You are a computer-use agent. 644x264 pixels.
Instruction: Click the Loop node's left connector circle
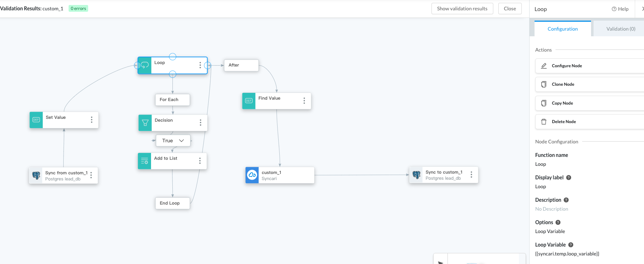(x=138, y=65)
